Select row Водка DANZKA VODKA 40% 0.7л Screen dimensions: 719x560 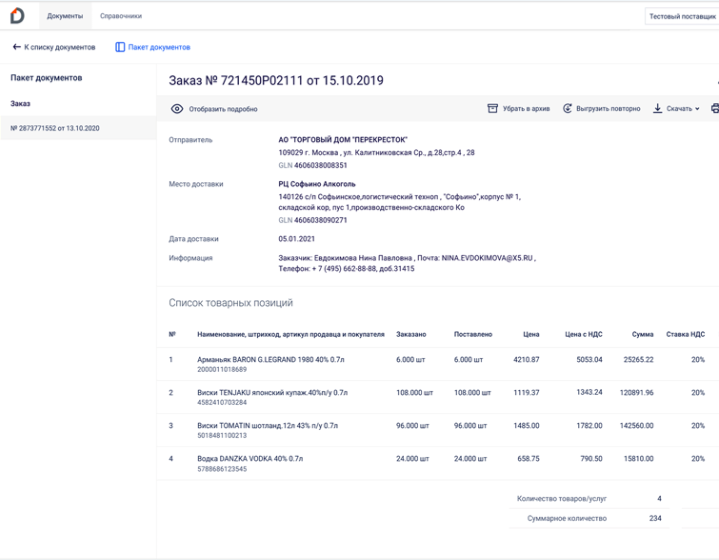point(438,463)
